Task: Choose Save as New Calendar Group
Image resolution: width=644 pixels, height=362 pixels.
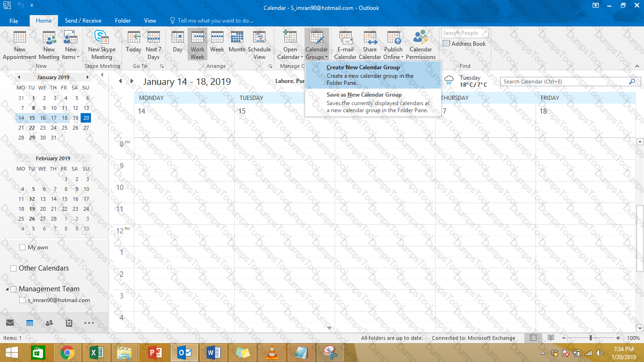Action: tap(373, 102)
